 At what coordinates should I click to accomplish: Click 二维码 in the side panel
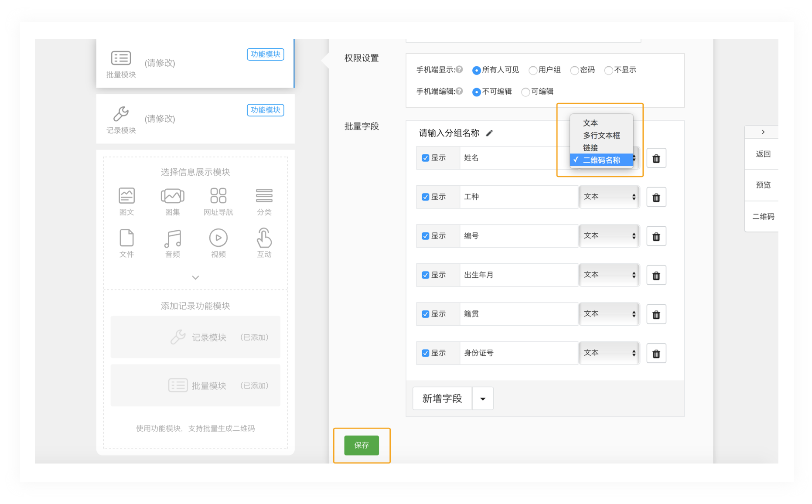pos(763,216)
